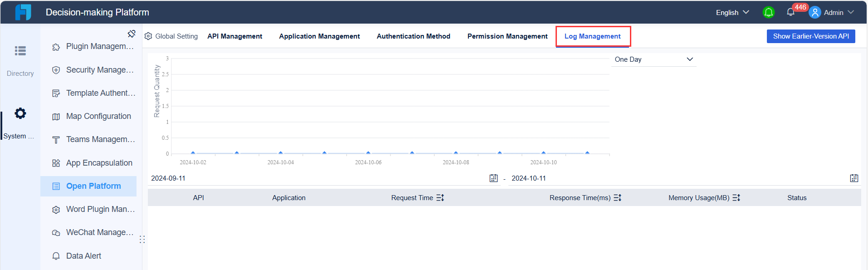The height and width of the screenshot is (270, 868).
Task: Open Plugin Management menu item
Action: click(88, 46)
